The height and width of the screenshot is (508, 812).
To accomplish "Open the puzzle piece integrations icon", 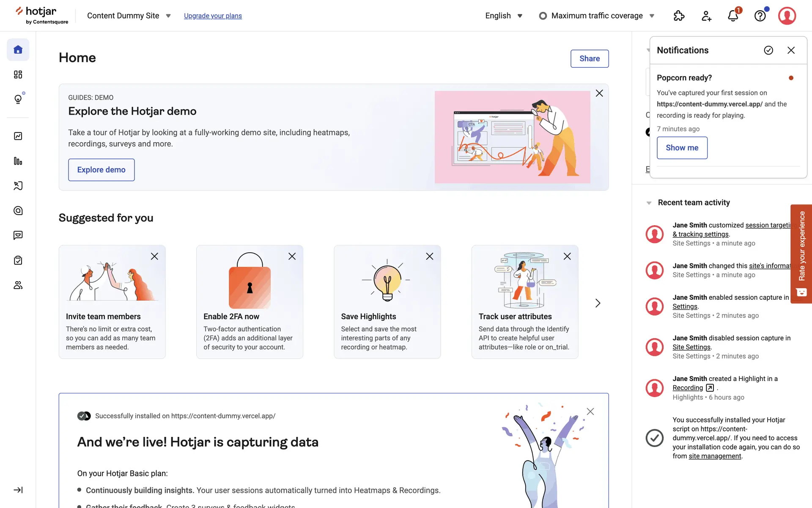I will 679,16.
